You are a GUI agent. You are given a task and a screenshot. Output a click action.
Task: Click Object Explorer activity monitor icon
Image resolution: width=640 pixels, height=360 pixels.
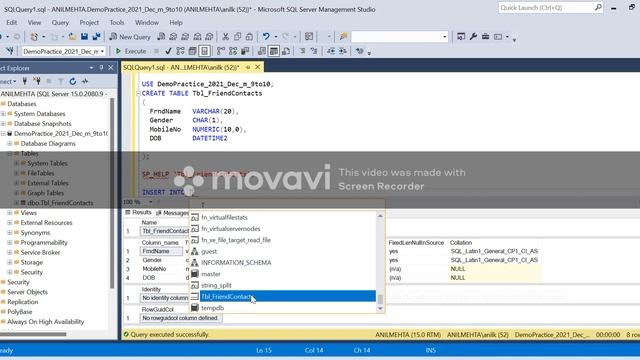pos(84,81)
